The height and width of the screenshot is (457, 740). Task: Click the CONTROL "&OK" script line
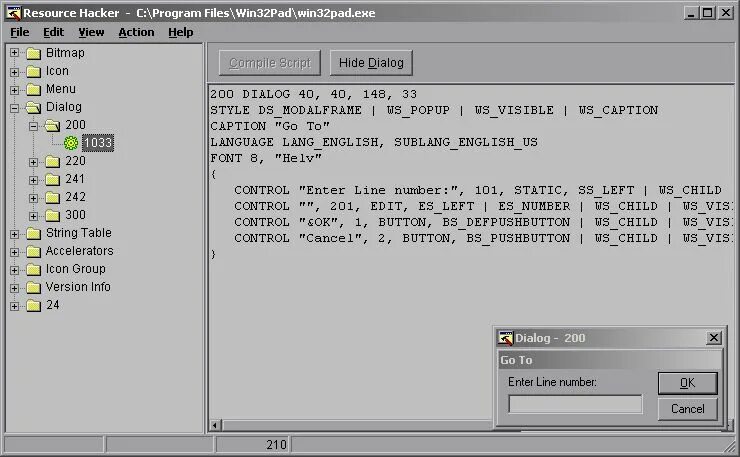click(x=483, y=222)
